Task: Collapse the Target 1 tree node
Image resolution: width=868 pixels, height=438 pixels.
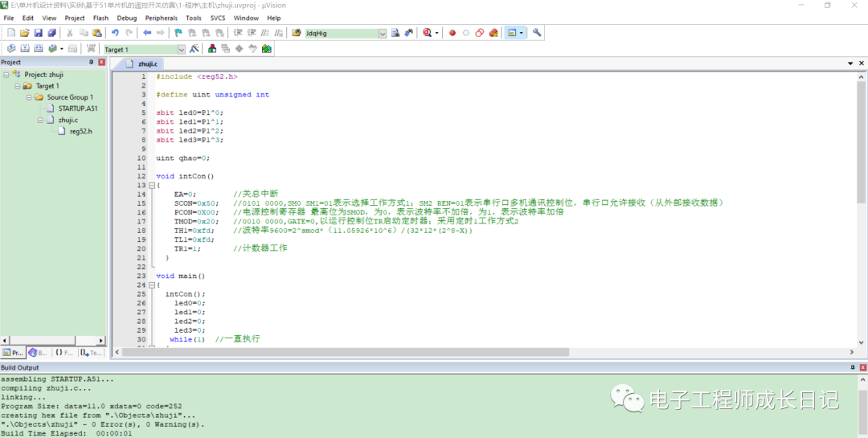Action: coord(17,86)
